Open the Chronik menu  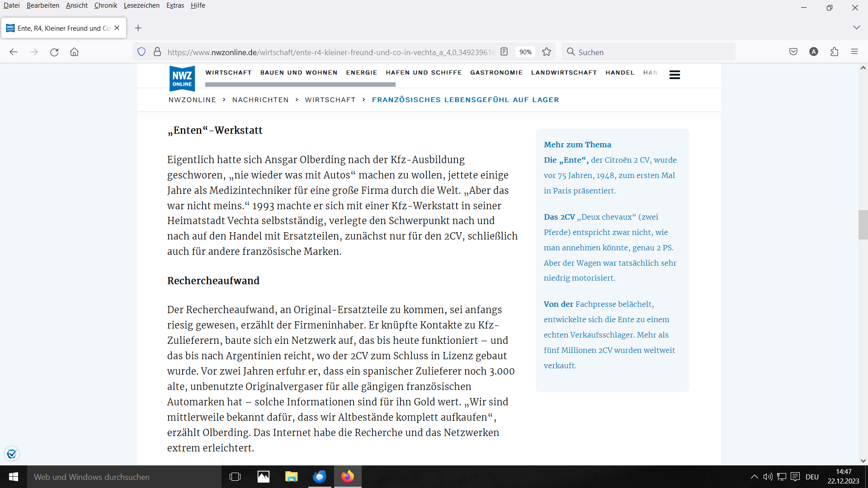point(105,5)
